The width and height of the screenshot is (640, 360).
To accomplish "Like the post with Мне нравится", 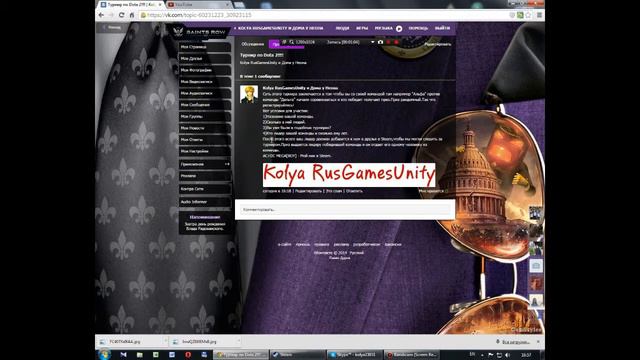I will 433,191.
